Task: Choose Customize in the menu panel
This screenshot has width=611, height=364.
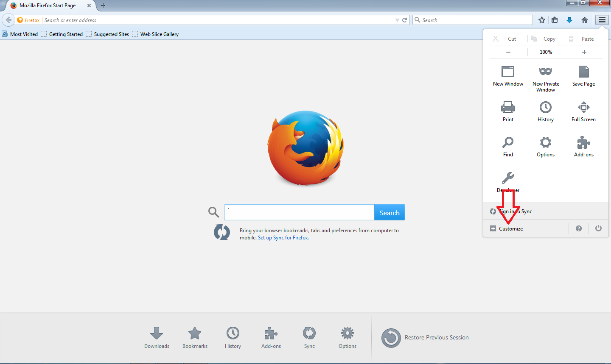Action: [507, 228]
